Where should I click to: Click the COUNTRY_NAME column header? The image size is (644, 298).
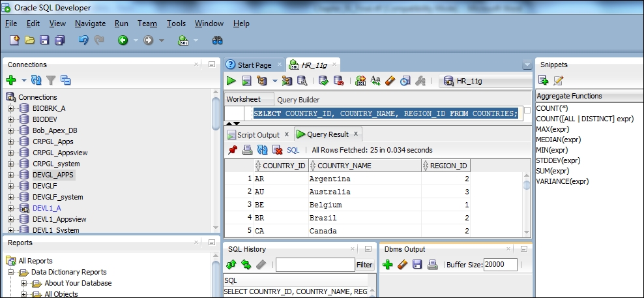(365, 166)
